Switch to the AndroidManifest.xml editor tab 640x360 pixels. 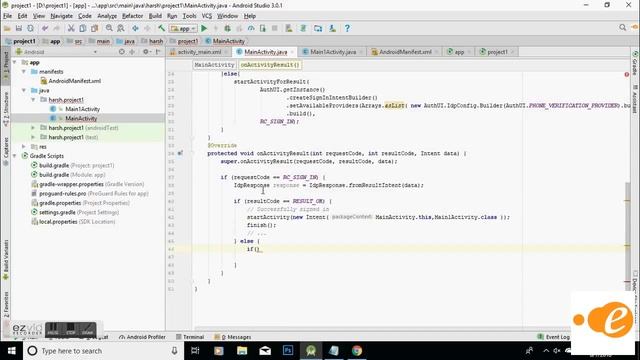coord(405,52)
